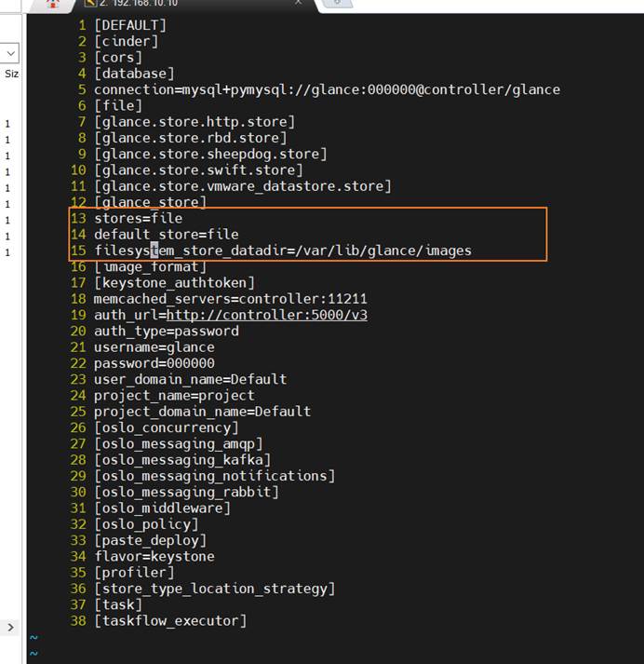Click the user_domain_name=Default line
The image size is (644, 664).
coord(191,379)
